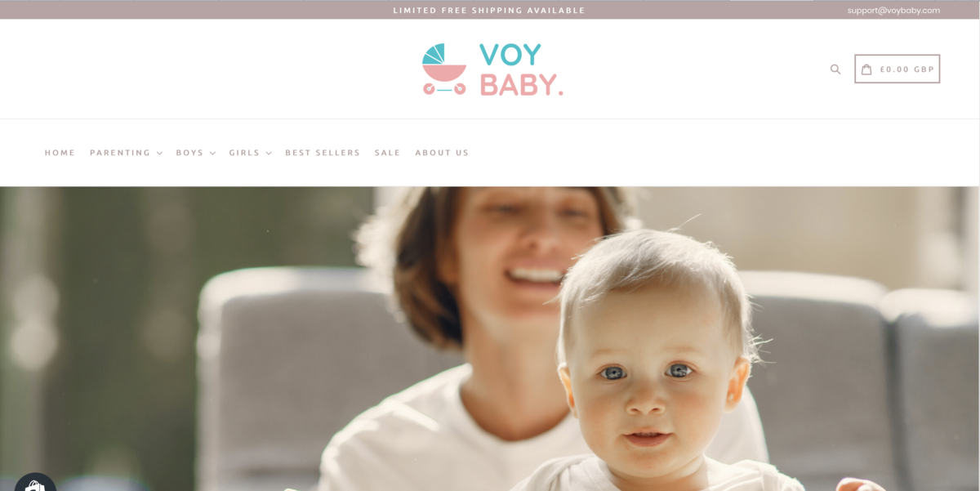Viewport: 980px width, 491px height.
Task: Click the VOY BABY logo text
Action: pyautogui.click(x=521, y=69)
